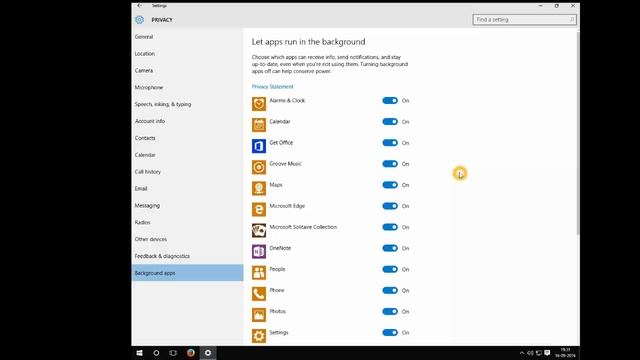Turn off Settings background toggle
This screenshot has height=360, width=640.
click(390, 333)
